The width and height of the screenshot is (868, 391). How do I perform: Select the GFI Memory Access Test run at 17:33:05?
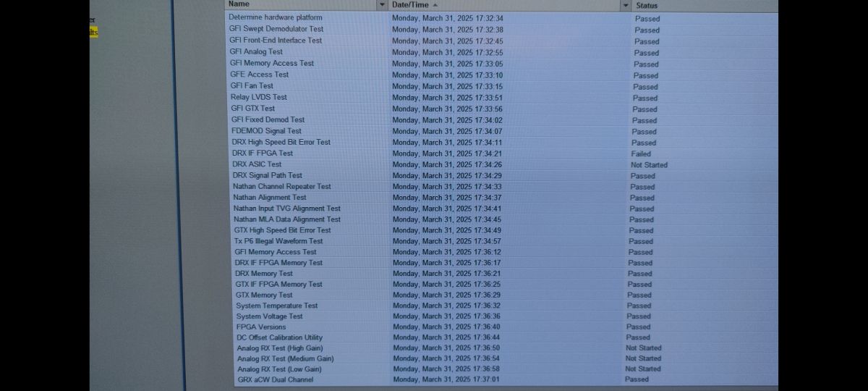click(272, 63)
